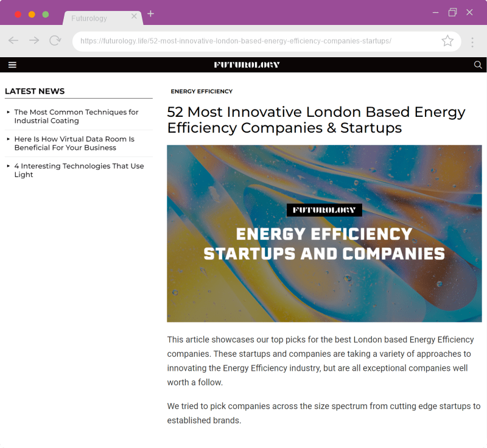Read The Most Common Techniques for Industrial Coating

pyautogui.click(x=76, y=116)
